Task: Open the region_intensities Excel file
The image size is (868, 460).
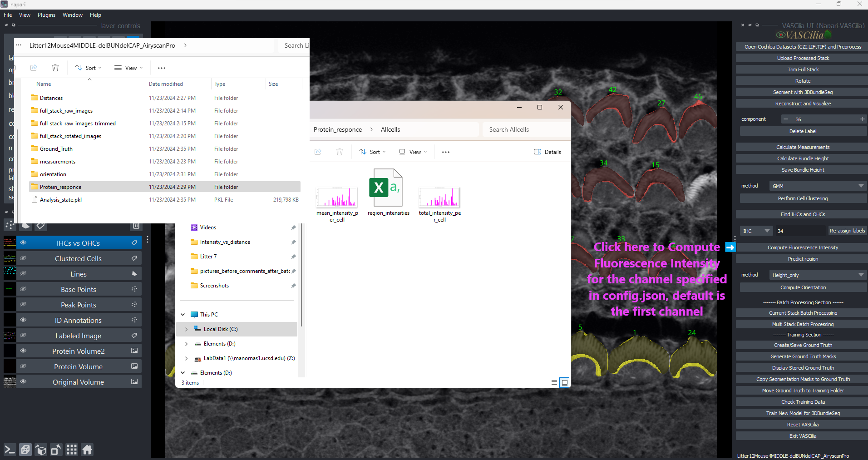Action: click(x=388, y=192)
